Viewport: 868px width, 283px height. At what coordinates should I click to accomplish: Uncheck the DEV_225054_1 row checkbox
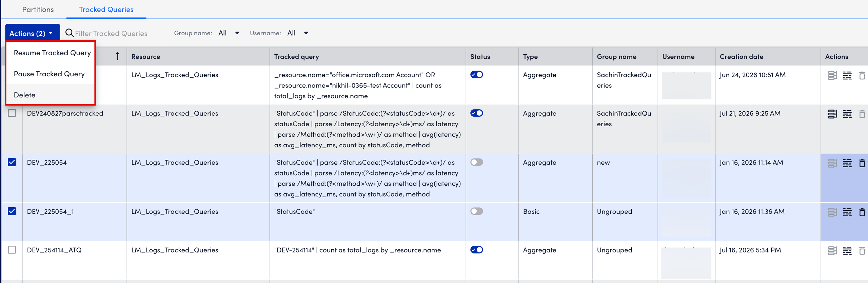point(12,211)
